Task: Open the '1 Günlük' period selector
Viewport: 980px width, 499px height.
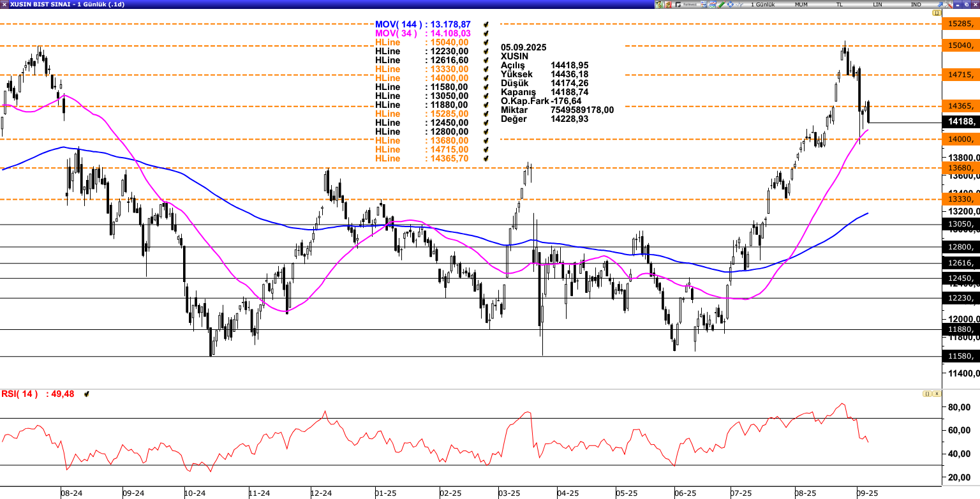Action: [x=762, y=4]
